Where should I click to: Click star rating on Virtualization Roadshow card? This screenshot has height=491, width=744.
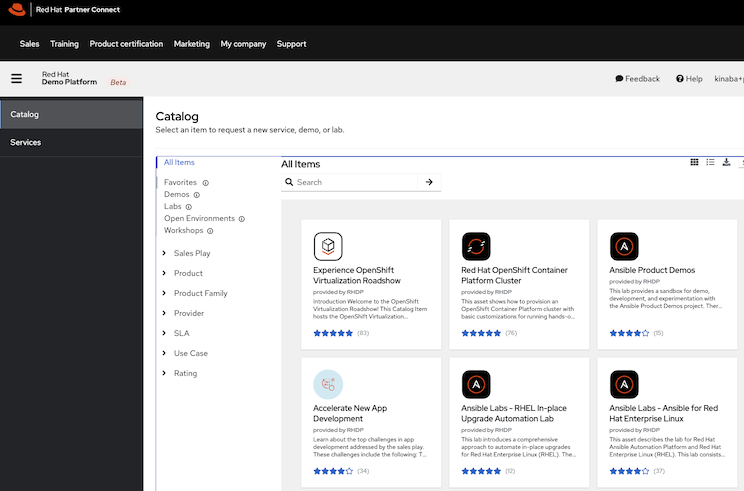pyautogui.click(x=333, y=333)
